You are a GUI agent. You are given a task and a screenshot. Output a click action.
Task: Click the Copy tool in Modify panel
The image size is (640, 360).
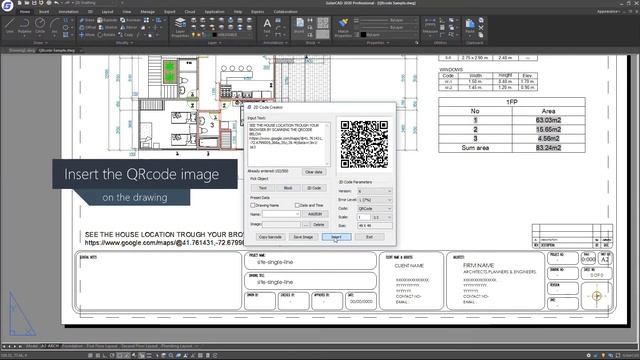tap(126, 35)
